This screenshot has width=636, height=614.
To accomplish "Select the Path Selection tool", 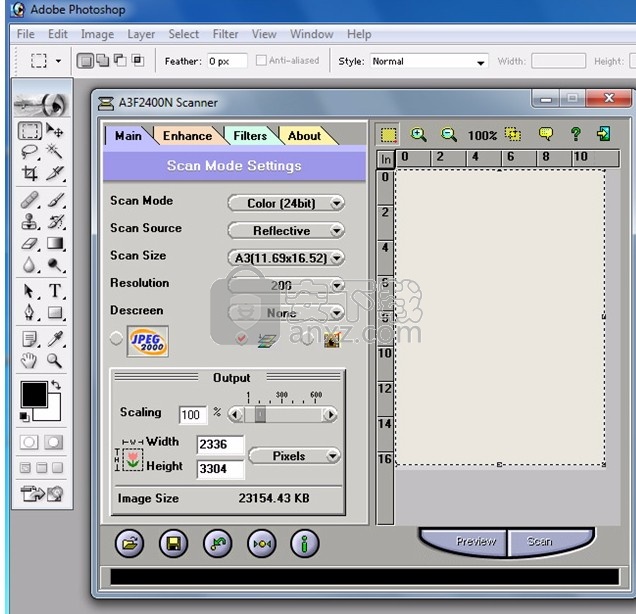I will click(30, 291).
